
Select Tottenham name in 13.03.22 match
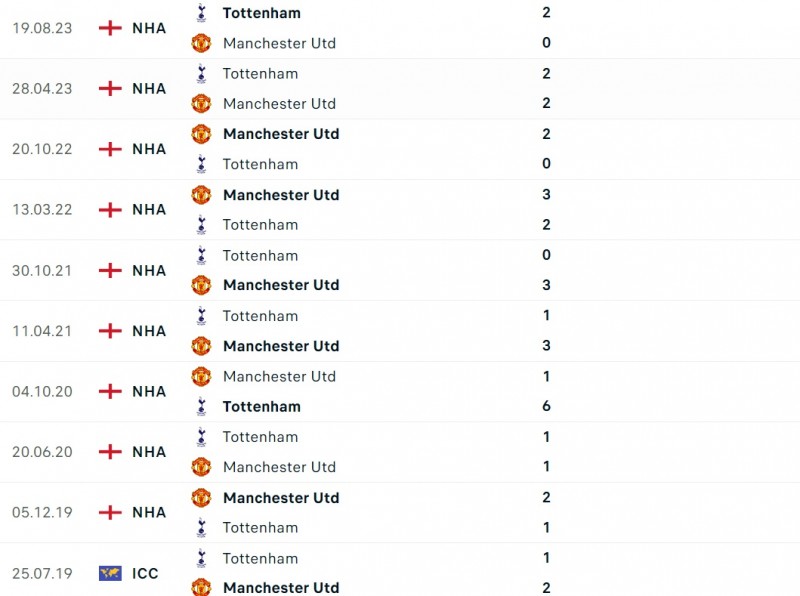260,224
